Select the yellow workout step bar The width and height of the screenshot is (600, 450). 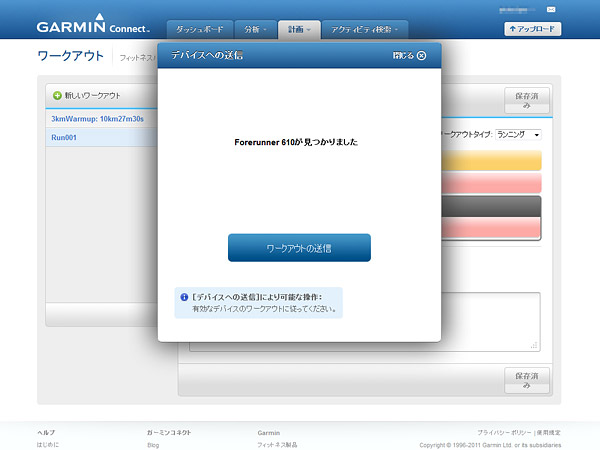pyautogui.click(x=491, y=160)
